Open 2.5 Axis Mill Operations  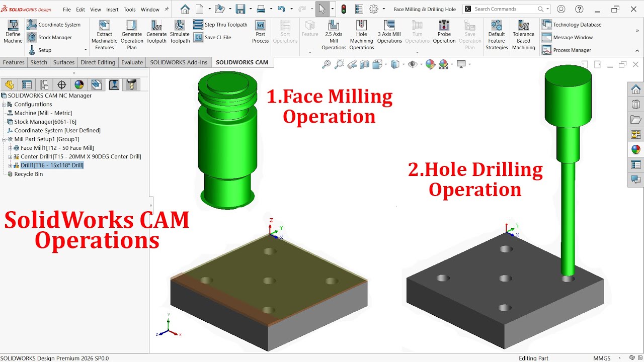pos(334,35)
